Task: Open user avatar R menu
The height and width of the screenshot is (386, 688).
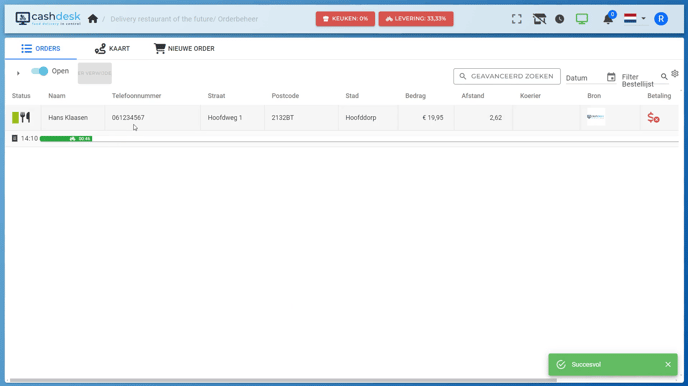Action: (661, 19)
